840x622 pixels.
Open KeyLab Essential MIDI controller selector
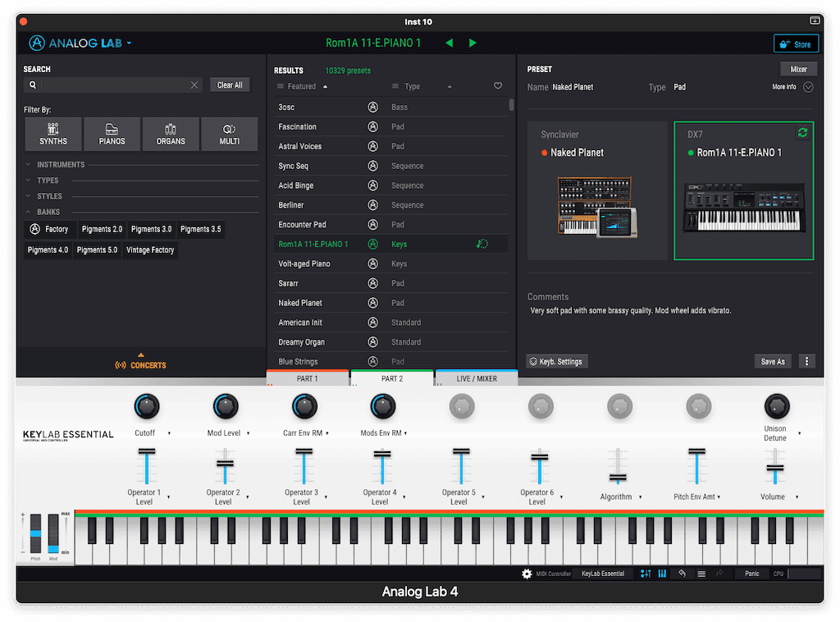tap(603, 574)
